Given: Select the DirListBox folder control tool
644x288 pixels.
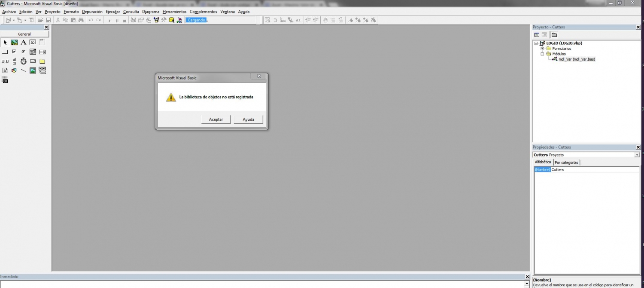Looking at the screenshot, I should point(42,61).
